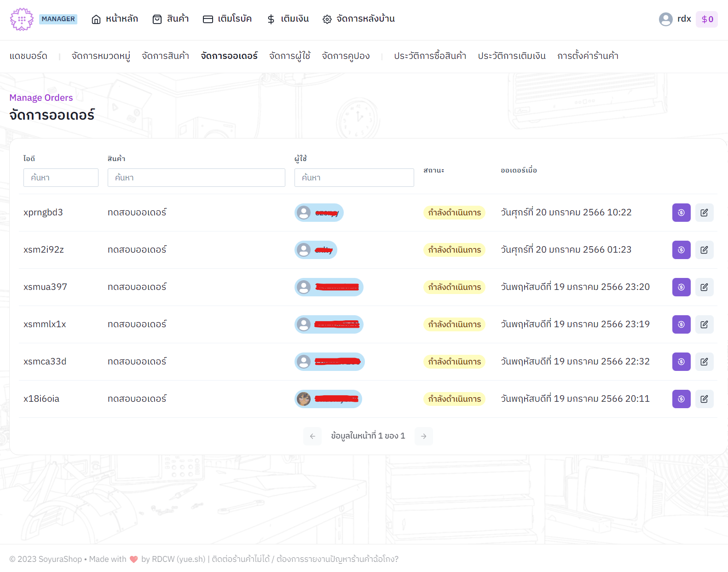Screen dimensions: 728x572
Task: Open the เติมเงิน add funds menu
Action: click(288, 19)
